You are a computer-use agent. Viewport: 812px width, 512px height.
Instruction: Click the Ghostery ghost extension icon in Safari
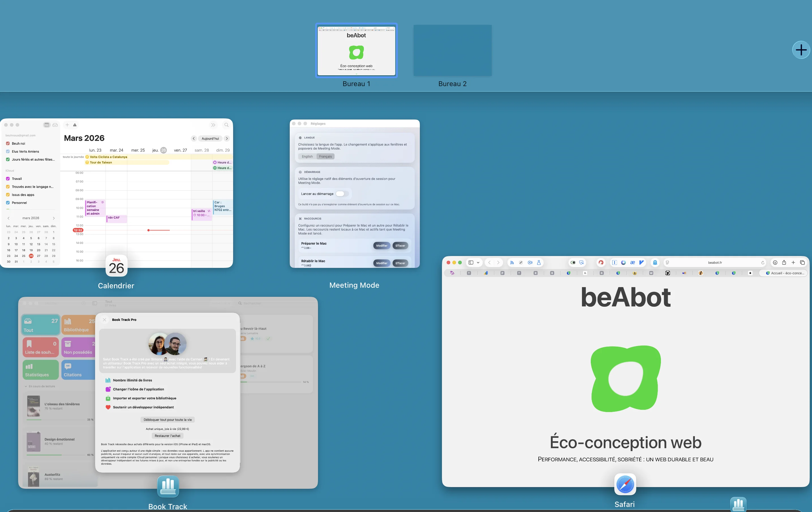tap(655, 263)
